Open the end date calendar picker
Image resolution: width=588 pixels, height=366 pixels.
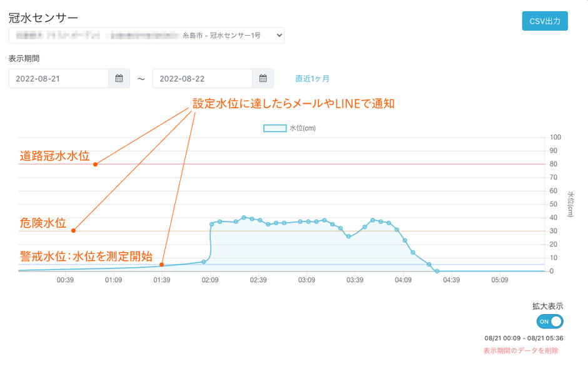263,78
